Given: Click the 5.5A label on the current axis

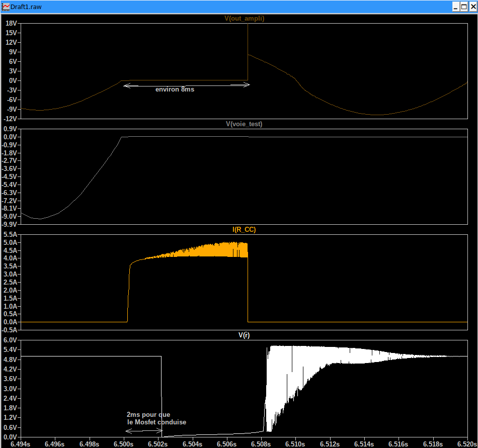Looking at the screenshot, I should click(x=11, y=235).
